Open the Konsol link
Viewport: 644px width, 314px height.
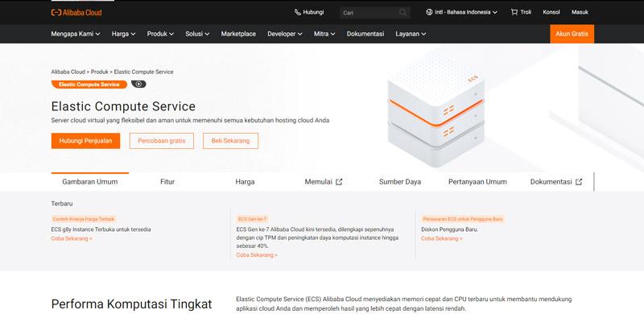coord(551,12)
